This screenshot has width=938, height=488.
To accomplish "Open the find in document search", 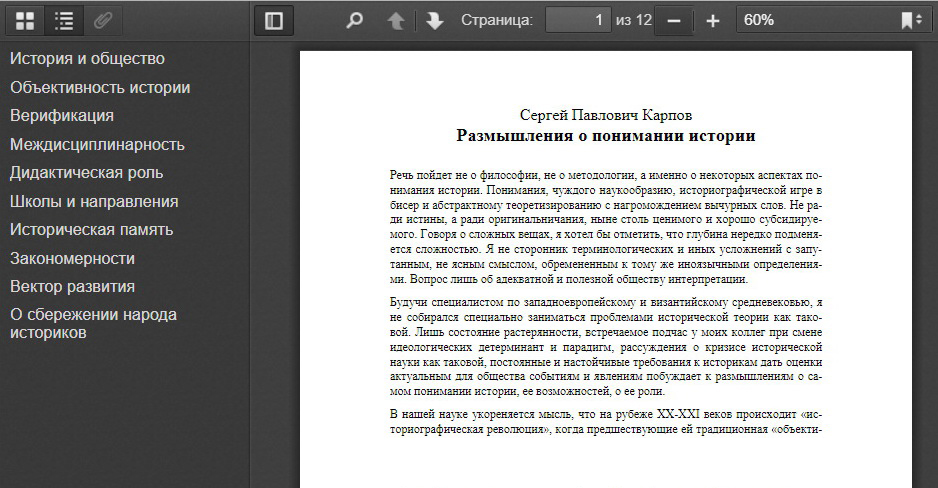I will (354, 21).
